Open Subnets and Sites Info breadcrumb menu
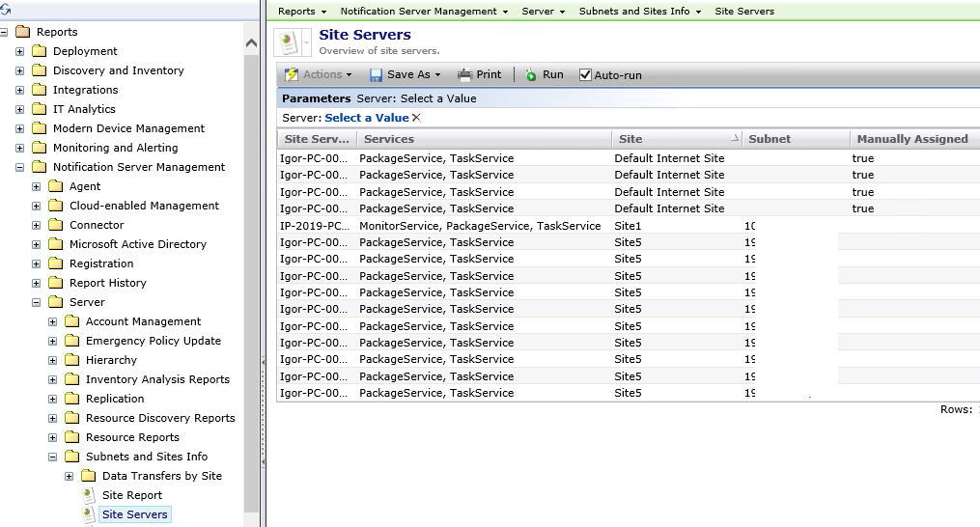 pos(640,12)
